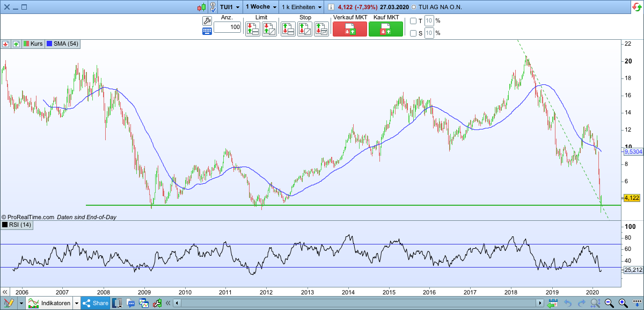Enable the S percent checkbox

[413, 33]
